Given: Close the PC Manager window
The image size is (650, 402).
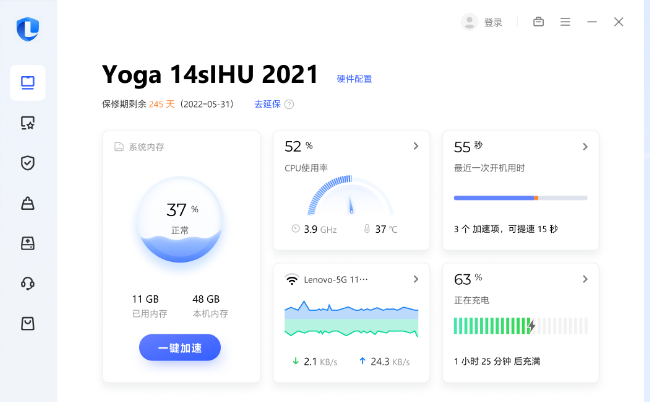Looking at the screenshot, I should click(x=618, y=22).
